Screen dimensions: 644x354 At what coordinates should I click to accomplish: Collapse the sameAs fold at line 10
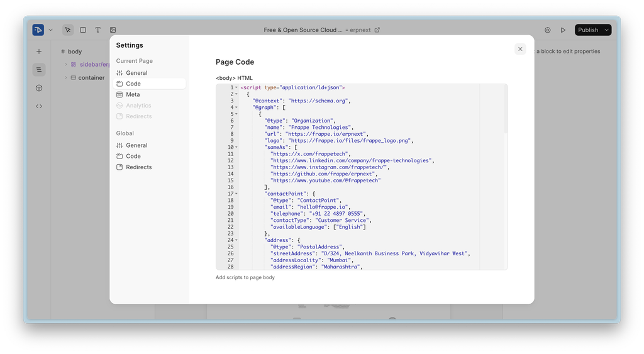coord(236,147)
